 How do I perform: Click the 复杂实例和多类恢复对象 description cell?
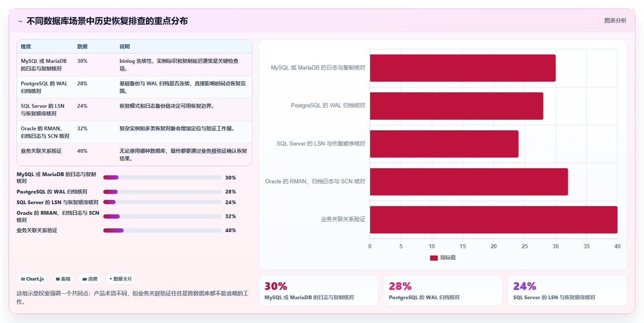coord(184,132)
